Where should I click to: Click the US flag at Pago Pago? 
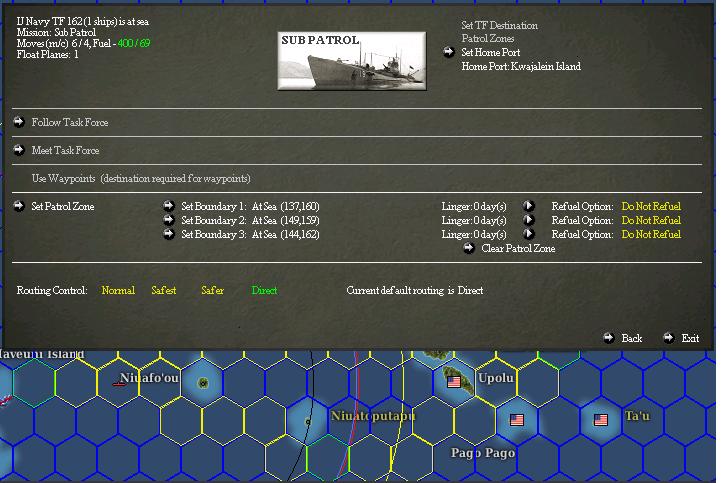tap(517, 420)
